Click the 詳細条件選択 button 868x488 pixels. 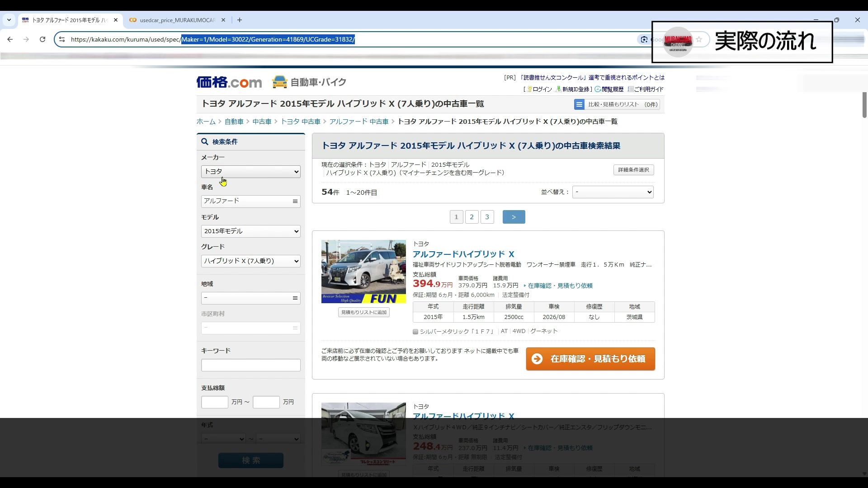click(x=633, y=170)
